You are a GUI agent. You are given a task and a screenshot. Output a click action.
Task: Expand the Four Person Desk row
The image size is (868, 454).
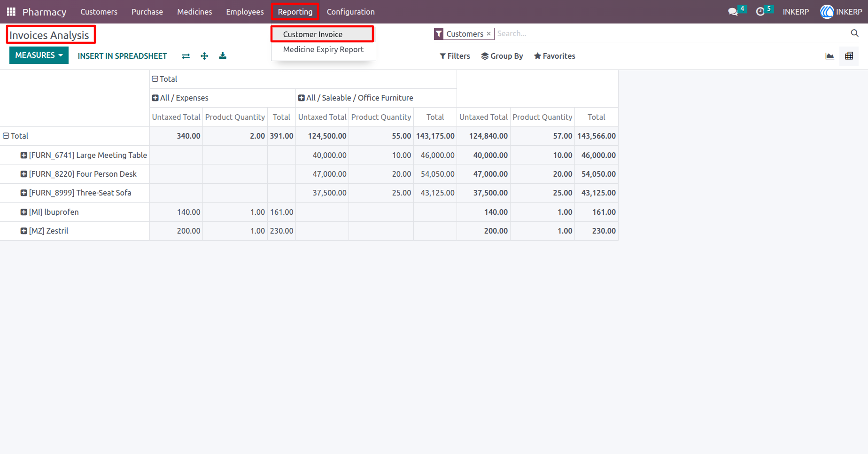coord(78,174)
